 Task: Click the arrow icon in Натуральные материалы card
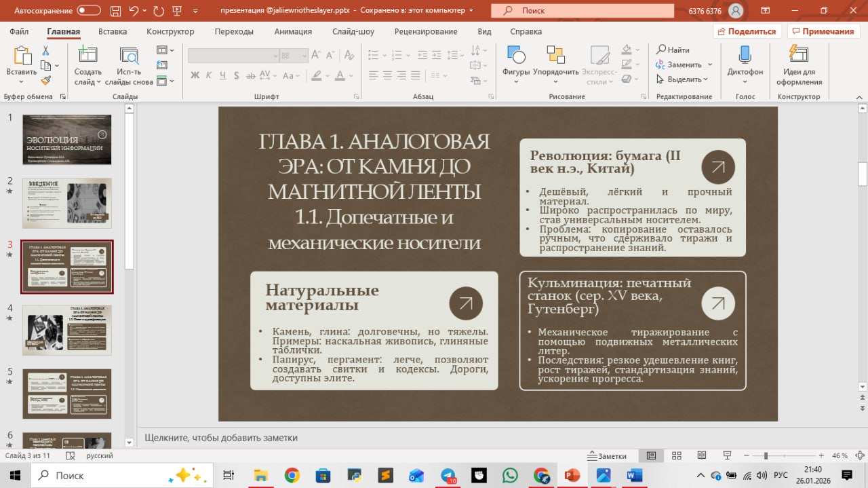[466, 303]
